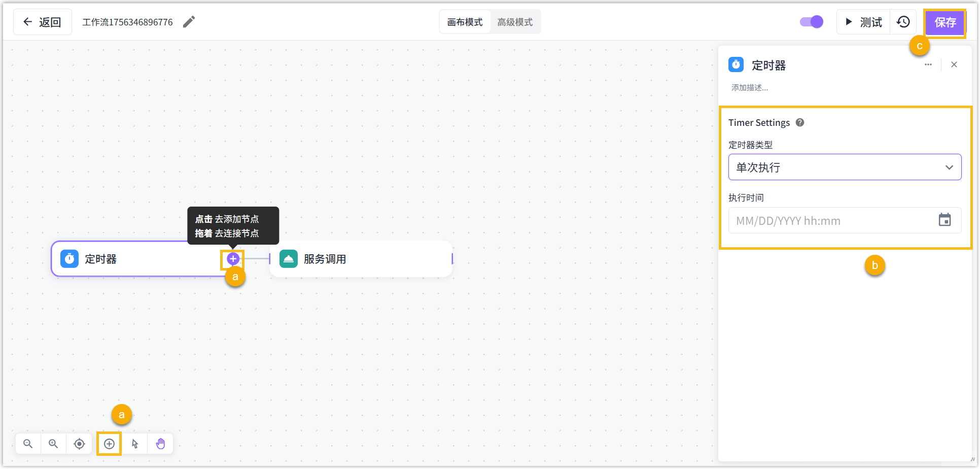The height and width of the screenshot is (469, 980).
Task: Open the execution history clock icon
Action: click(903, 22)
